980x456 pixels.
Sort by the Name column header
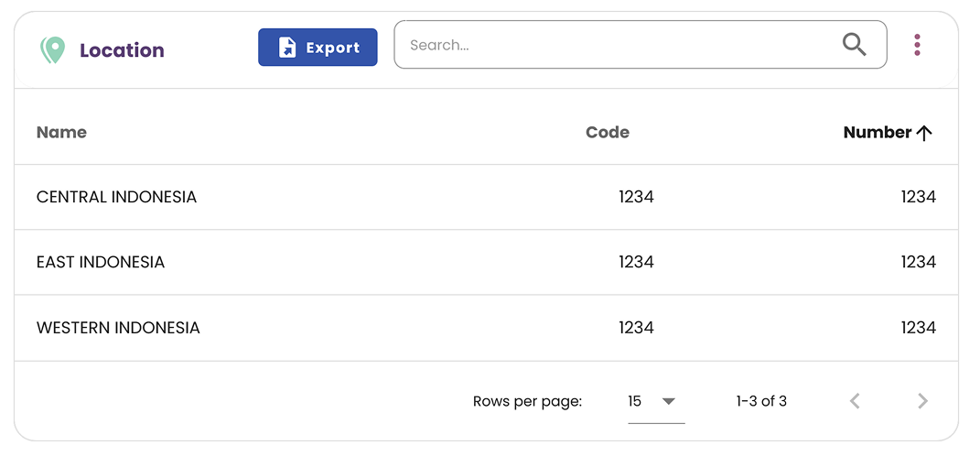click(61, 132)
